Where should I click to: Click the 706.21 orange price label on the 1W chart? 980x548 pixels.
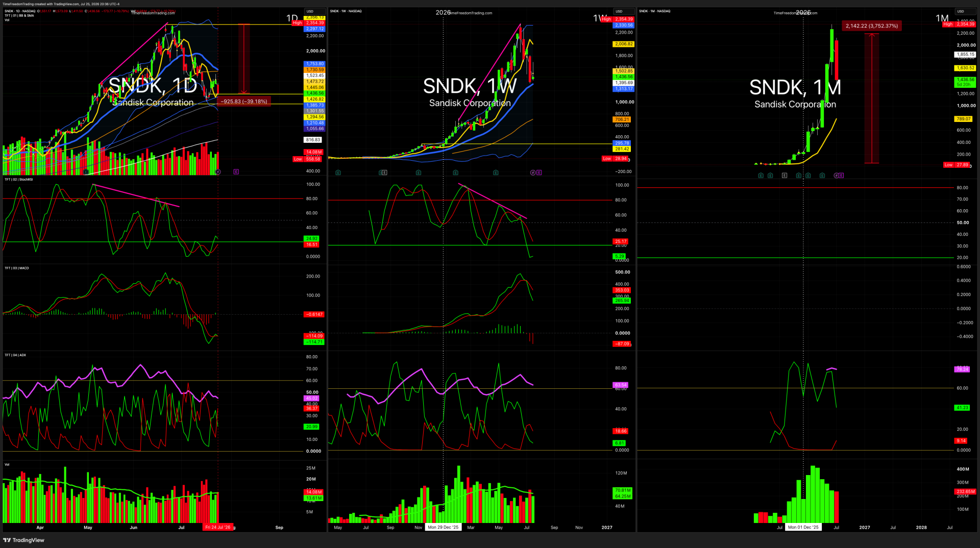click(622, 119)
